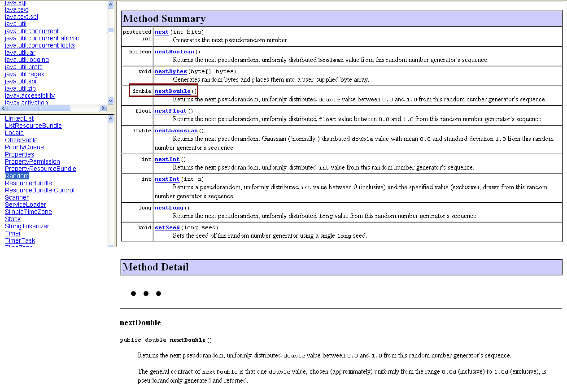The image size is (567, 392).
Task: Open the nextBoolean method link
Action: [x=174, y=52]
